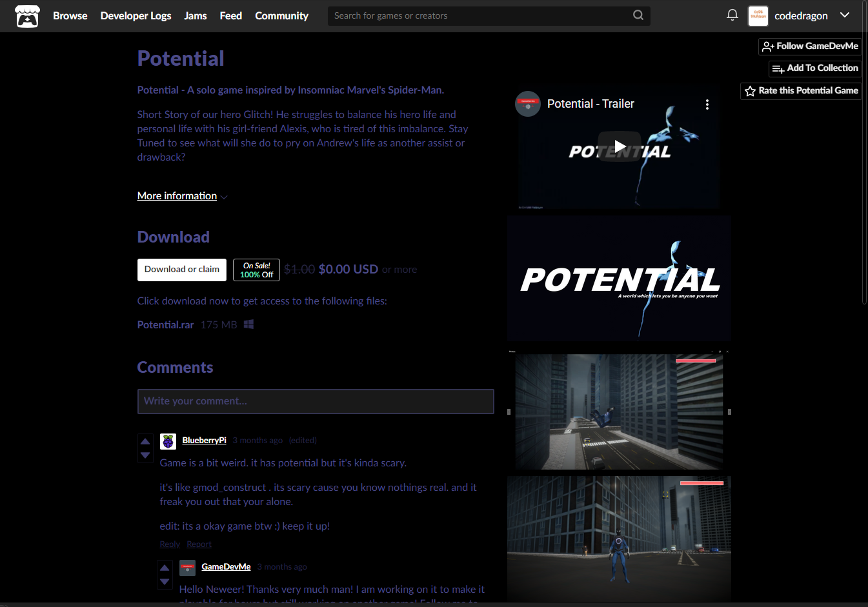Open the Community menu
The height and width of the screenshot is (607, 868).
281,15
